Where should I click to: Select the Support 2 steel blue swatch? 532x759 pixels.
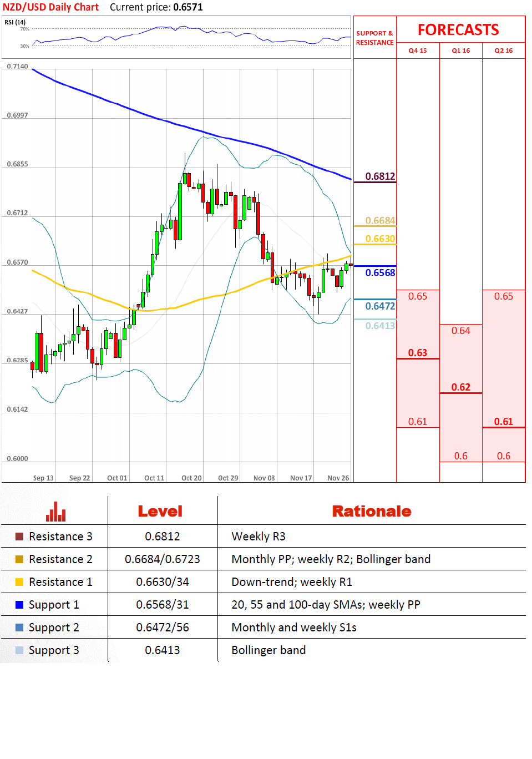pyautogui.click(x=19, y=628)
